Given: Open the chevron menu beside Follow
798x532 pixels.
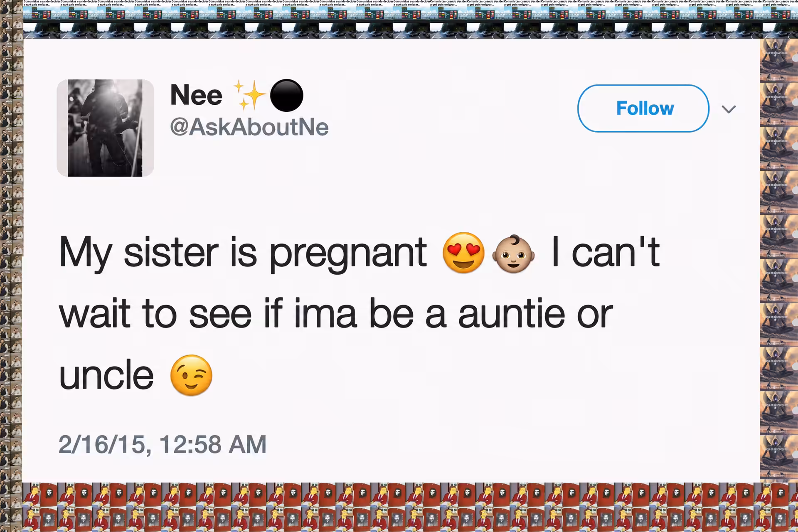Looking at the screenshot, I should click(729, 109).
